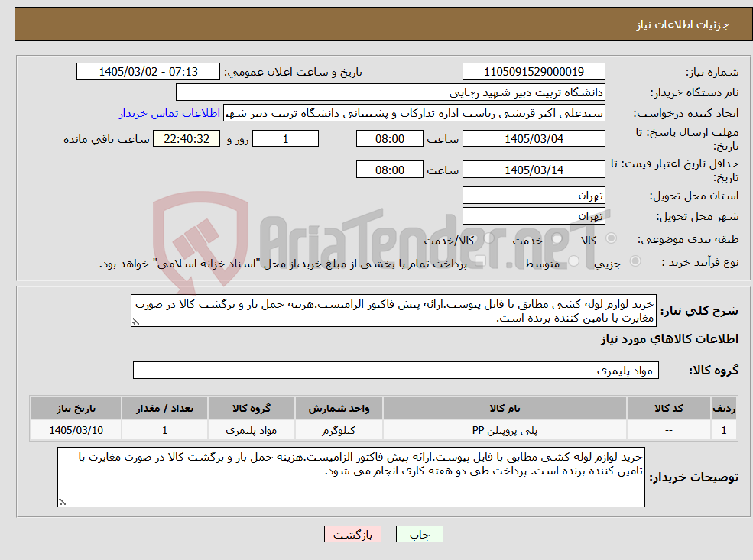Click column header واحد شمارش
This screenshot has height=560, width=753.
339,409
